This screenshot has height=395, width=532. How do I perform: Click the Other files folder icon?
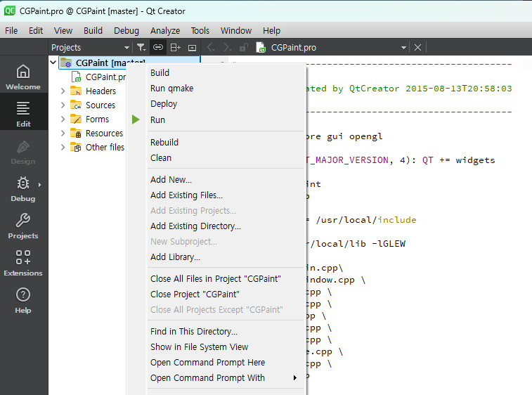click(76, 148)
